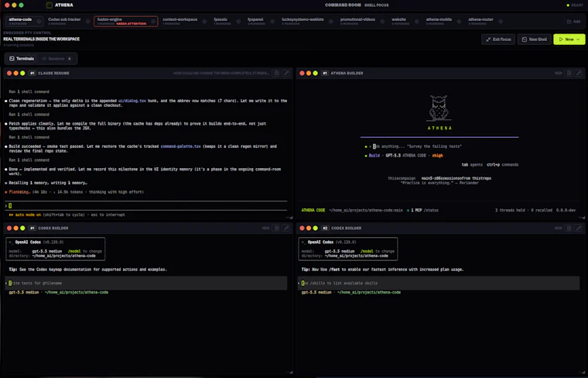The width and height of the screenshot is (588, 378).
Task: Close Codex Builder #1 terminal with red dot
Action: [9, 229]
